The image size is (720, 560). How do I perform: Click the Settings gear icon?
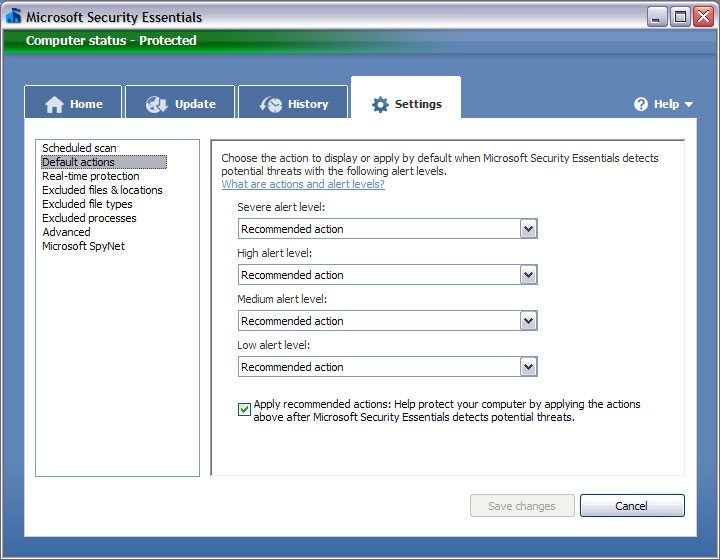[x=380, y=105]
